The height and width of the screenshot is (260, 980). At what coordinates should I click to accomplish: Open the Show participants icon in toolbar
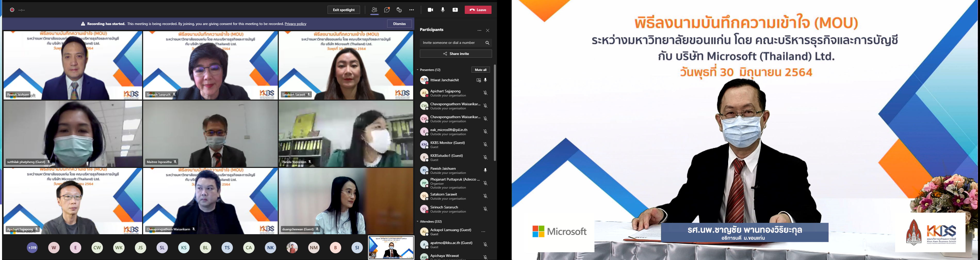tap(374, 10)
